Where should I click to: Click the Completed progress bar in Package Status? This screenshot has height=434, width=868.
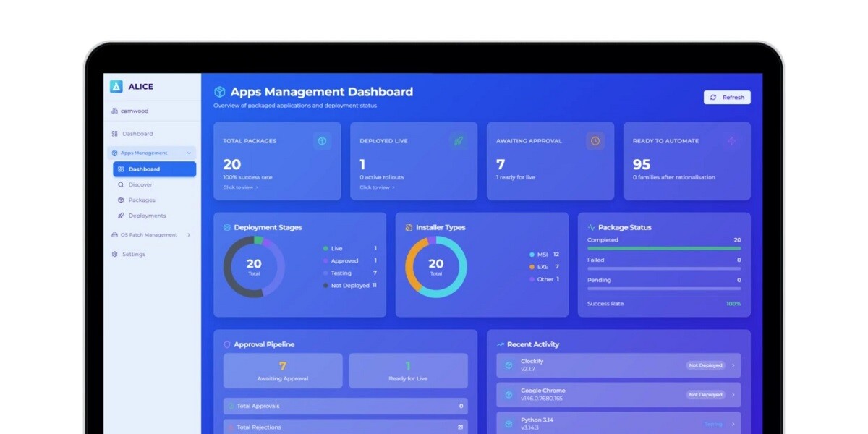coord(664,248)
